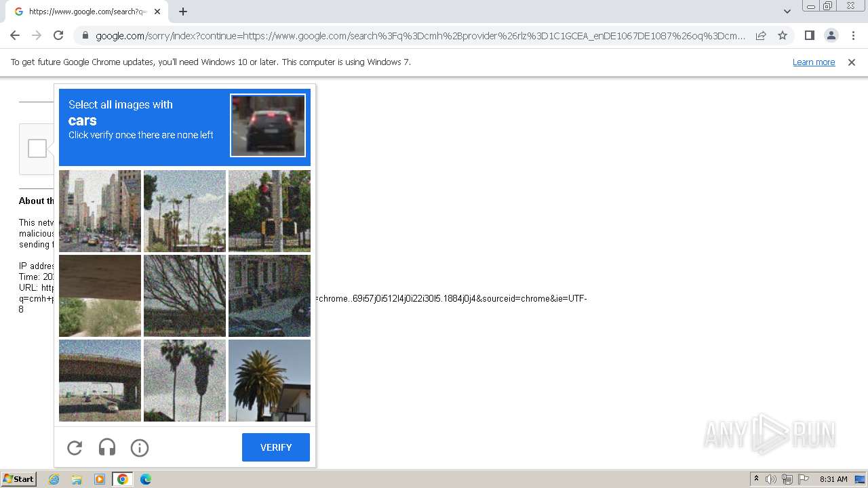The height and width of the screenshot is (488, 868).
Task: View site information lock icon
Action: 85,36
